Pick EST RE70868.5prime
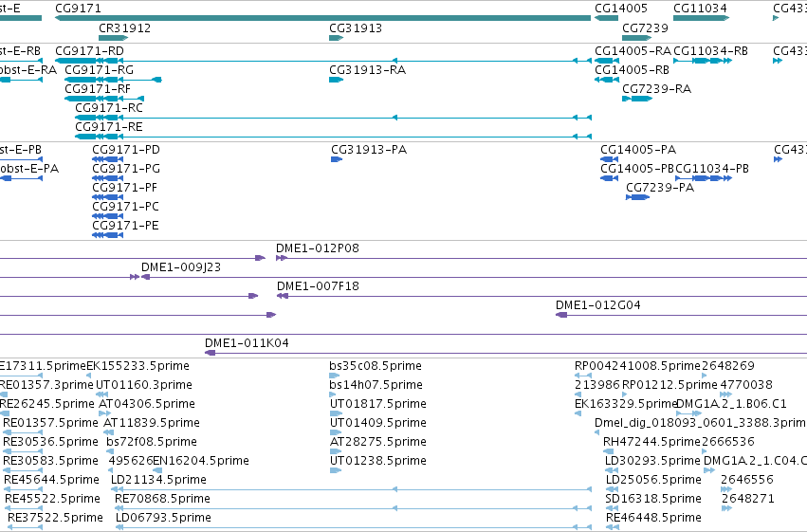 tap(163, 499)
